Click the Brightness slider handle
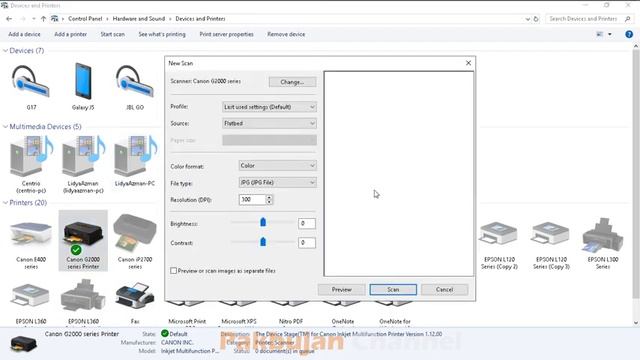640x360 pixels. click(x=263, y=222)
